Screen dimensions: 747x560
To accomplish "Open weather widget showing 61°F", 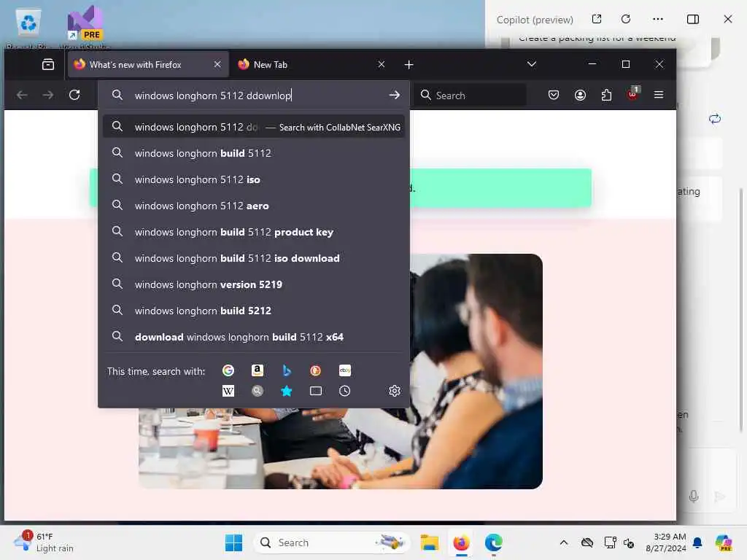I will (x=44, y=542).
